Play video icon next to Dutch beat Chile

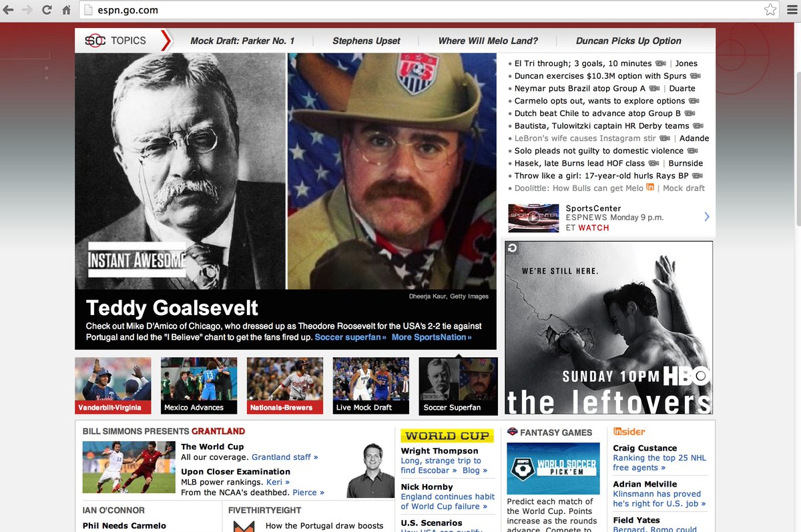tap(690, 113)
